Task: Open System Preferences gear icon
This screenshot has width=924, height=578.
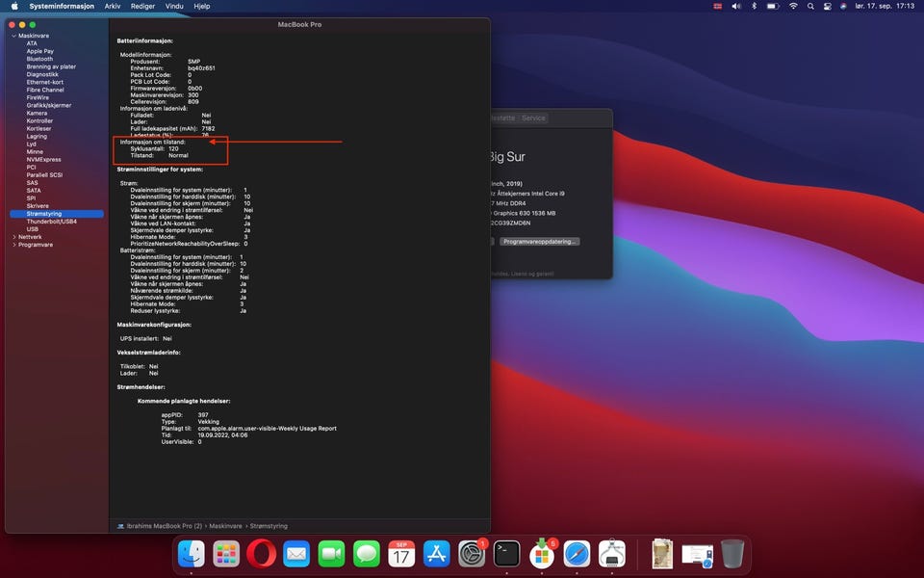Action: click(x=472, y=554)
